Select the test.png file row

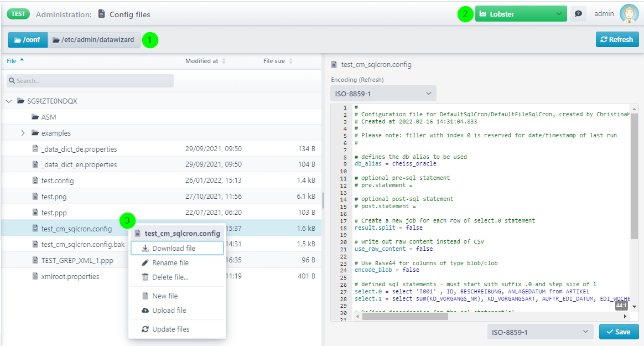point(162,197)
